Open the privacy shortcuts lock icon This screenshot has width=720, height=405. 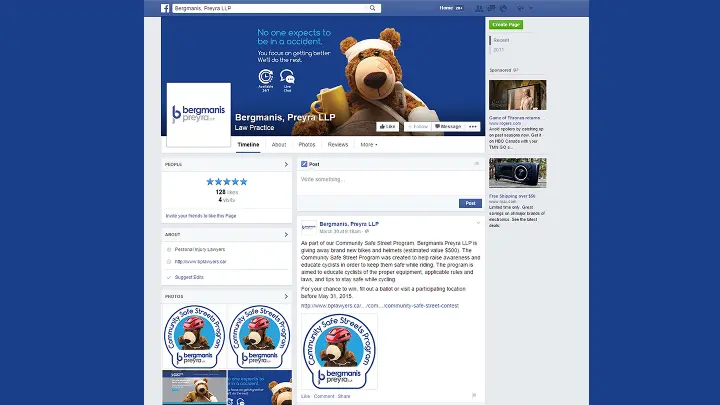tap(520, 8)
